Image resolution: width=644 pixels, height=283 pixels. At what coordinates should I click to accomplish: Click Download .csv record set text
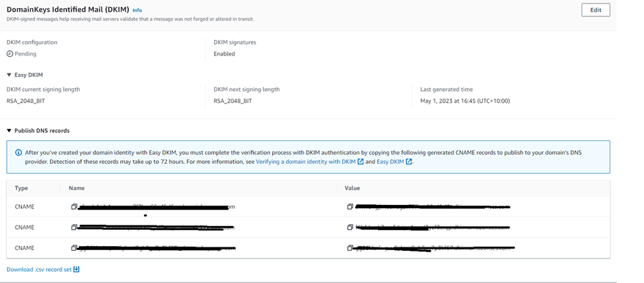click(39, 269)
